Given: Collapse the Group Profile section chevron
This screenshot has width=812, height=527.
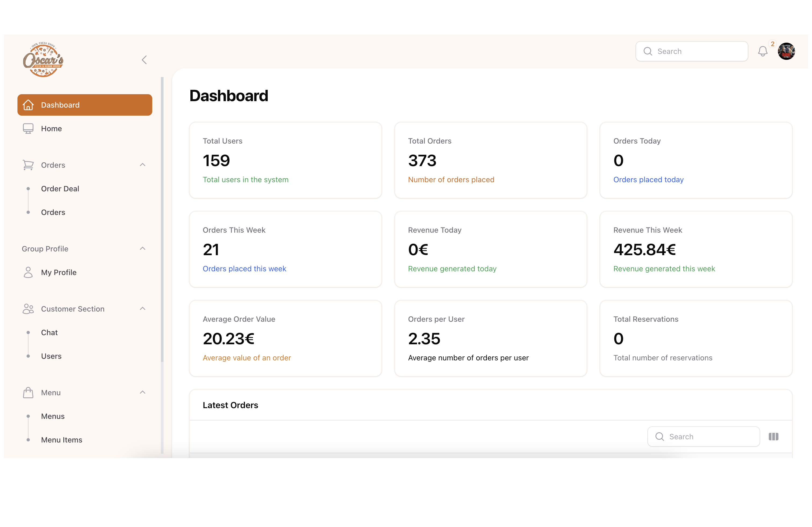Looking at the screenshot, I should tap(143, 249).
